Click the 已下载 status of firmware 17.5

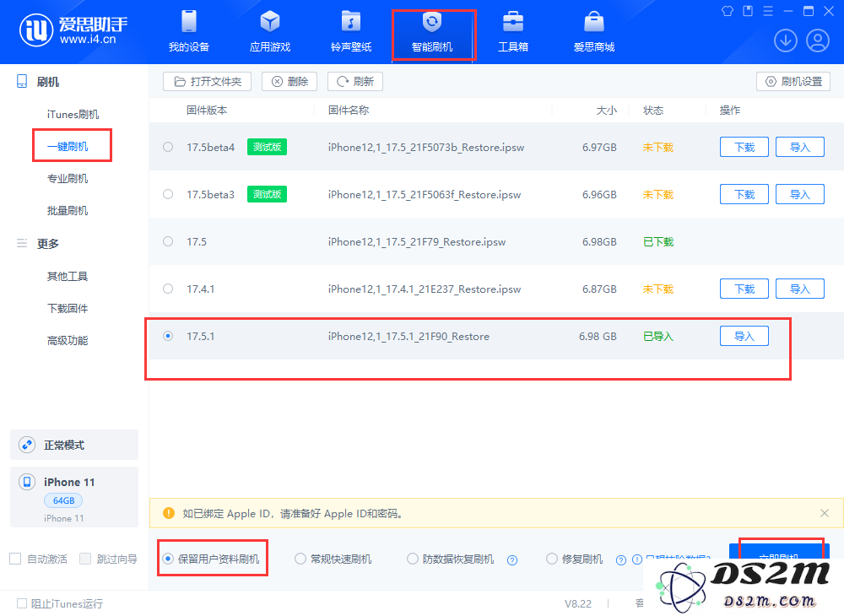point(658,242)
